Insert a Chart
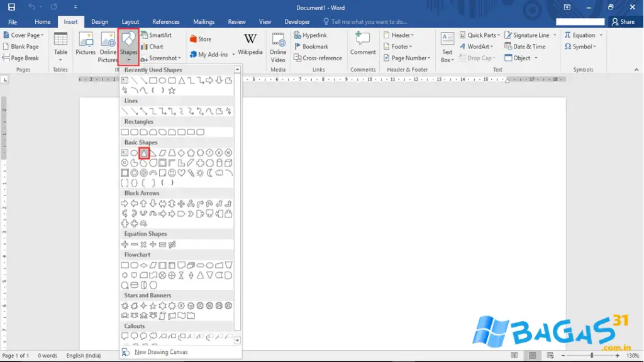The width and height of the screenshot is (644, 362). [152, 46]
